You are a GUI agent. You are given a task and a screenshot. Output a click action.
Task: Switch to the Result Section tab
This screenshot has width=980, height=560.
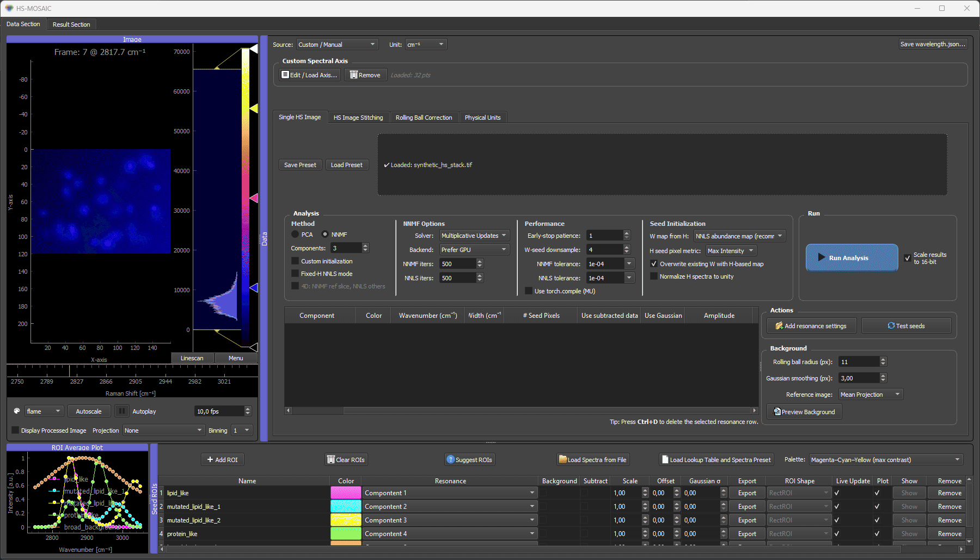(x=71, y=24)
